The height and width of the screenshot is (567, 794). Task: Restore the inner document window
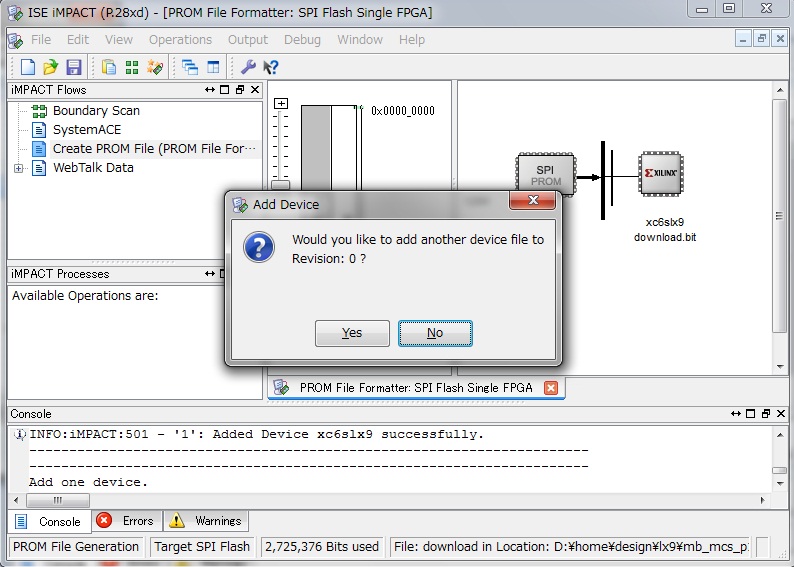point(761,39)
